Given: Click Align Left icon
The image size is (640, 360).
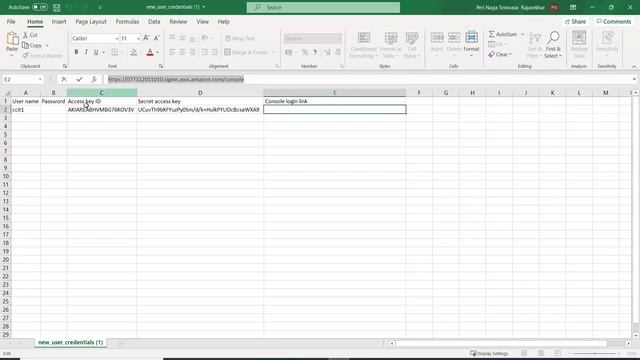Looking at the screenshot, I should [x=172, y=52].
